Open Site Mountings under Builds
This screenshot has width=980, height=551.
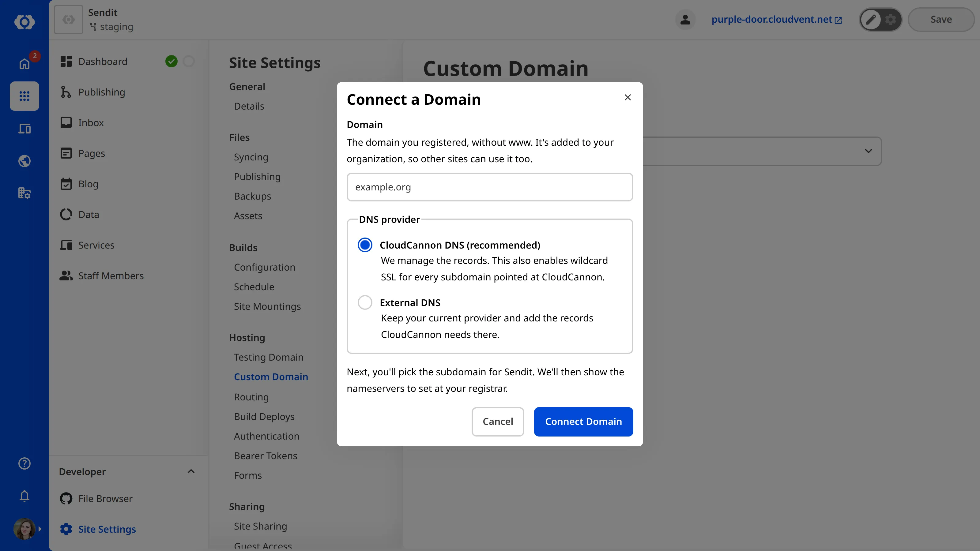267,306
